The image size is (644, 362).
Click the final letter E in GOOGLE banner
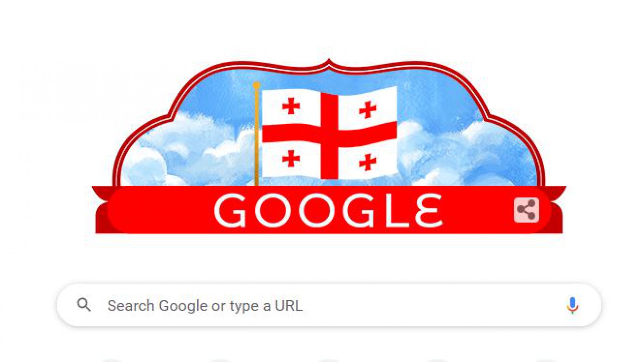coord(429,211)
